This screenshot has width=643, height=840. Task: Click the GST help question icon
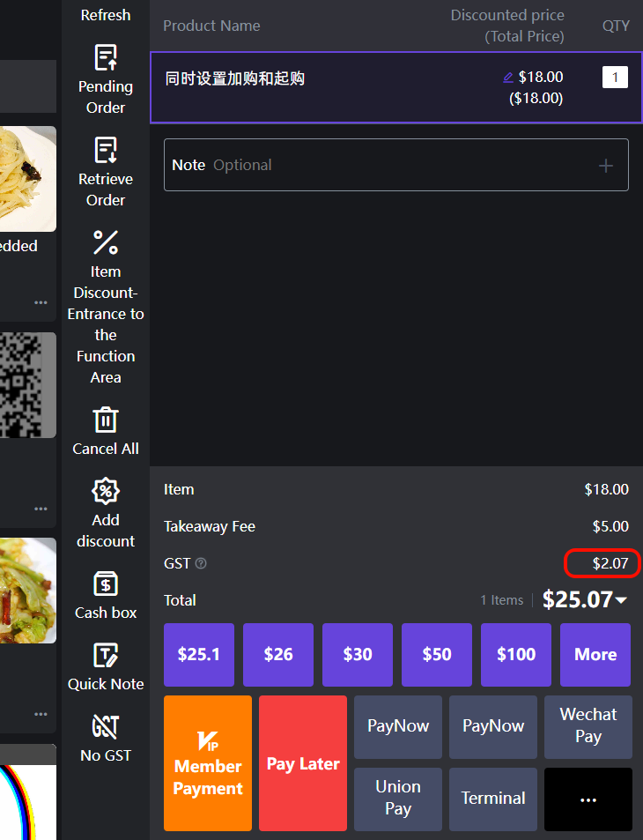201,563
